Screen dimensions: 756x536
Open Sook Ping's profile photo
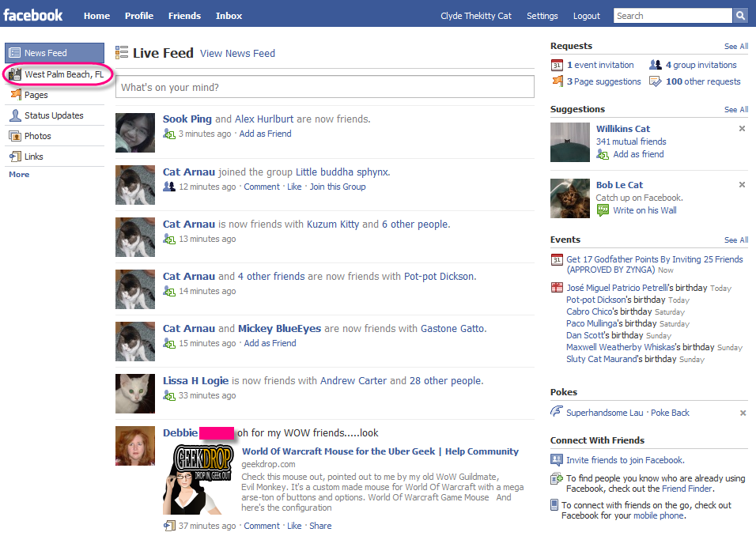pyautogui.click(x=135, y=133)
